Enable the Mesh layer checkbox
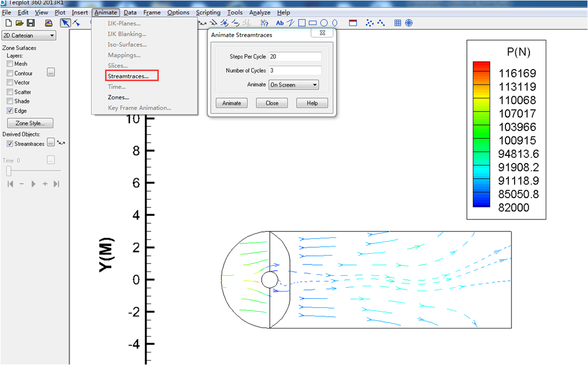This screenshot has height=365, width=588. [x=10, y=64]
